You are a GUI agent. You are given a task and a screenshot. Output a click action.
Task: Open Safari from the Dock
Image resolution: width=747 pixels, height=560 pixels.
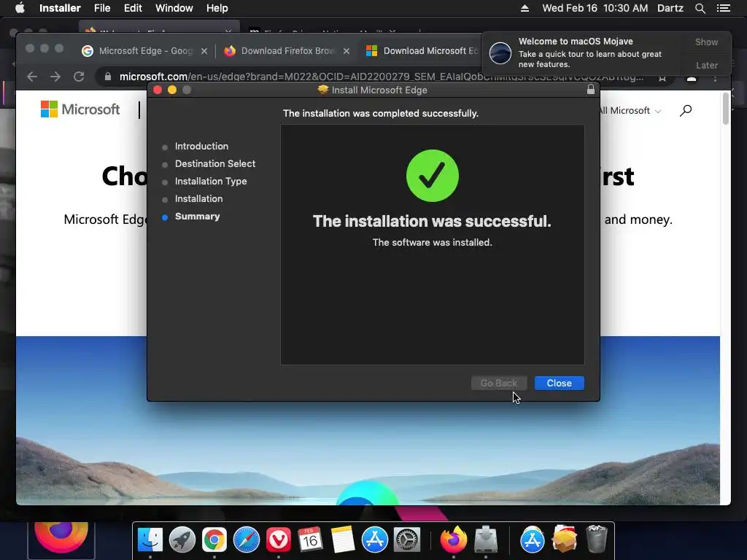[247, 540]
